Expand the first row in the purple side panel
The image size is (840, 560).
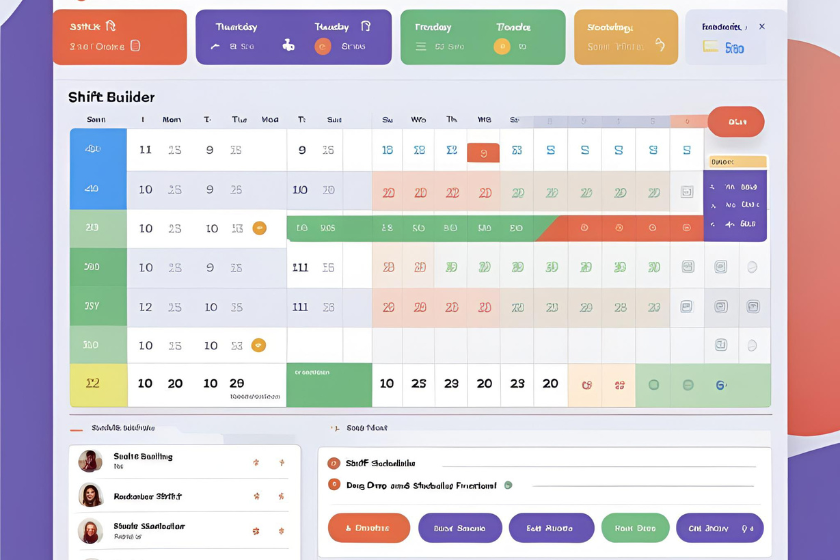[735, 186]
